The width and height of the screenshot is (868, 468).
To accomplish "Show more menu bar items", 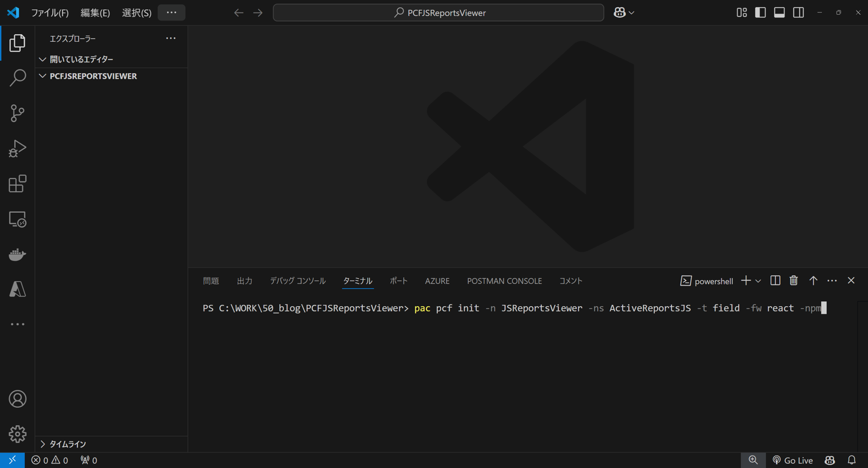I will click(x=171, y=12).
